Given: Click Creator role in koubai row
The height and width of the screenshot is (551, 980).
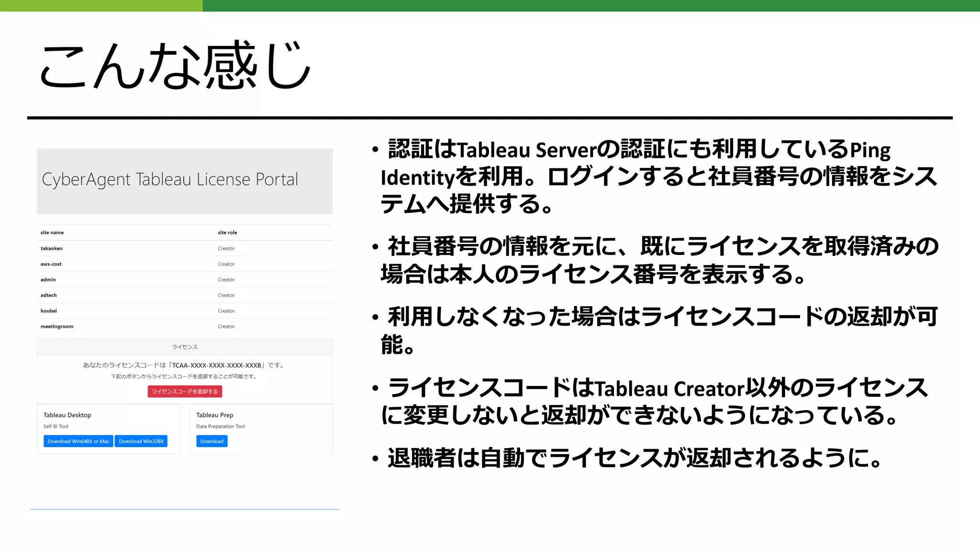Looking at the screenshot, I should (226, 311).
